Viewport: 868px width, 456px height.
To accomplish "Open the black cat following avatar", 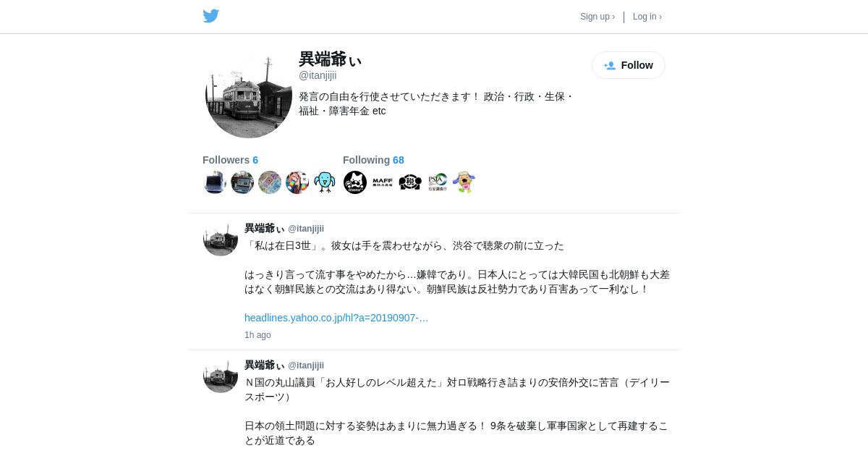I will [x=355, y=182].
